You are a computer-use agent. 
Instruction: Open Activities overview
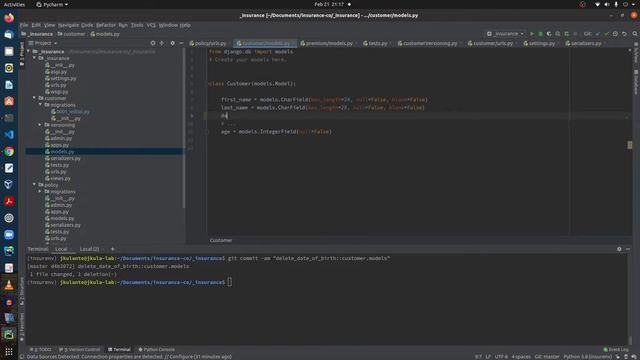coord(14,4)
